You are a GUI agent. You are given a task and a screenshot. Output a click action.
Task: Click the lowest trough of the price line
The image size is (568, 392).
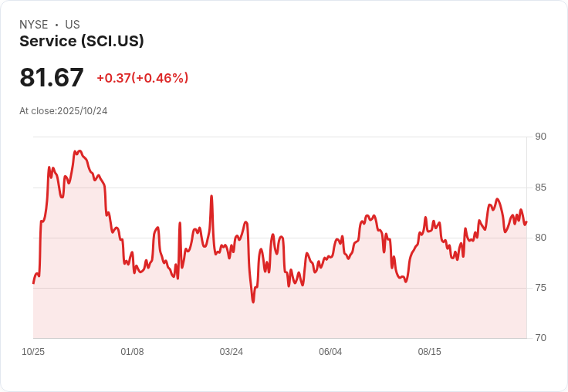(253, 302)
